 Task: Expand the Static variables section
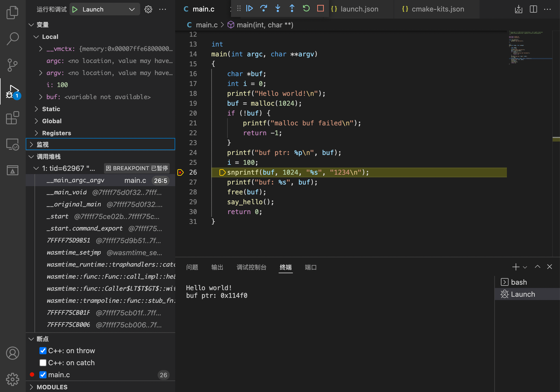(51, 109)
